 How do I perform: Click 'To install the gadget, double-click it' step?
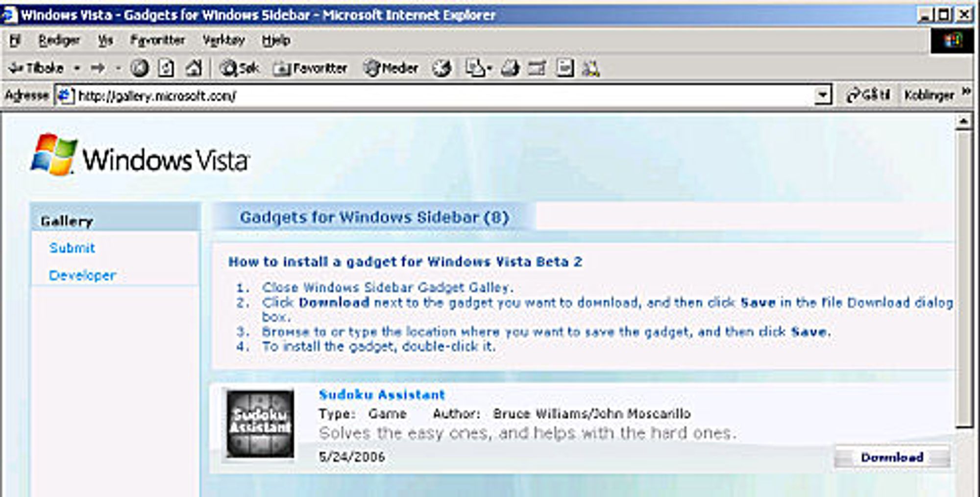(x=379, y=346)
